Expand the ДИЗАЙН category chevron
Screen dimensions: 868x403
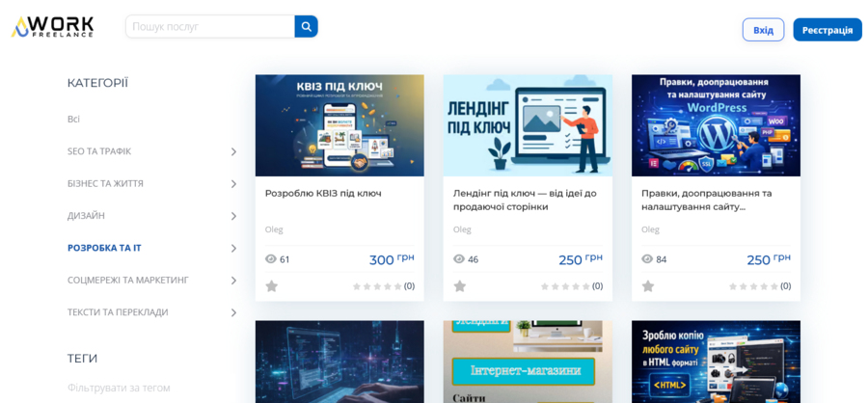233,216
